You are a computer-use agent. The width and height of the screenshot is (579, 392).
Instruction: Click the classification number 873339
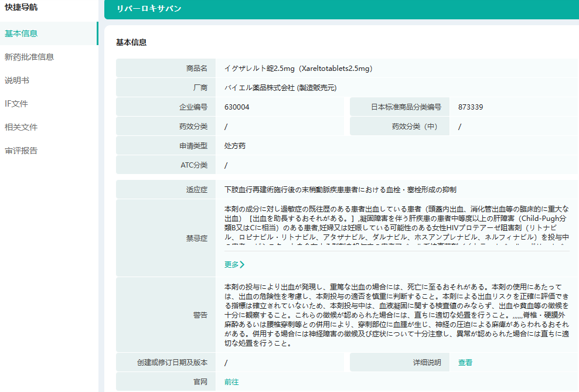click(471, 107)
